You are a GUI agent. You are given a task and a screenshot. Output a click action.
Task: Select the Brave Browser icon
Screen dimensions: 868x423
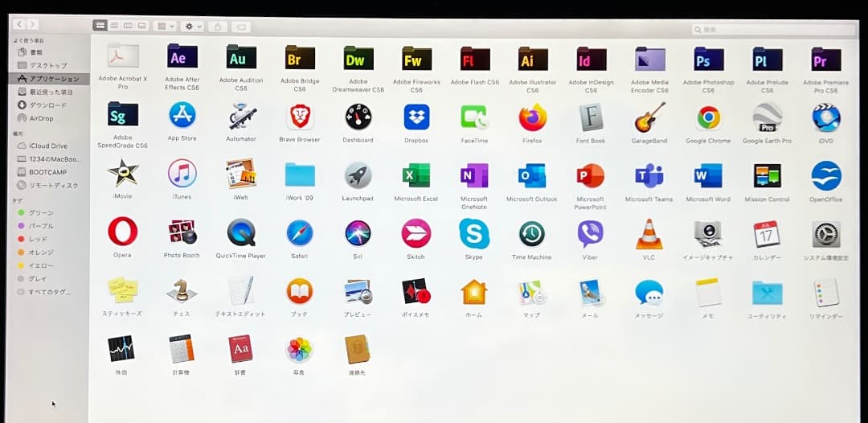[300, 117]
